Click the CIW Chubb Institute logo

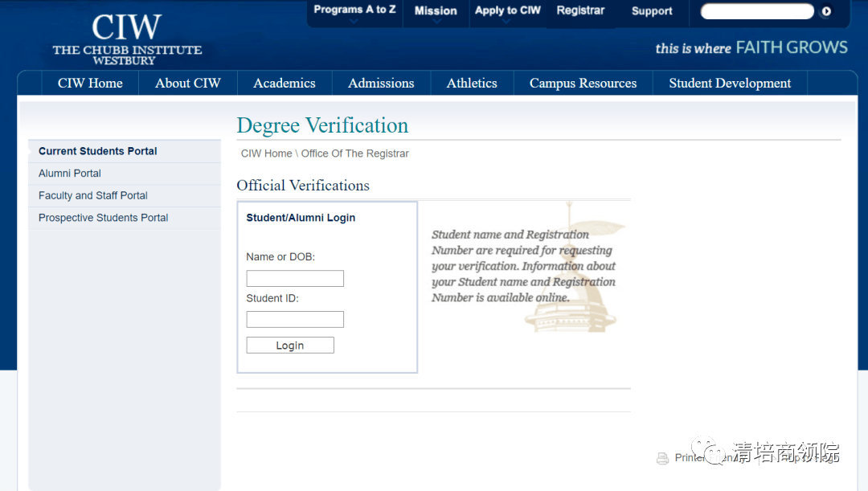click(x=127, y=39)
